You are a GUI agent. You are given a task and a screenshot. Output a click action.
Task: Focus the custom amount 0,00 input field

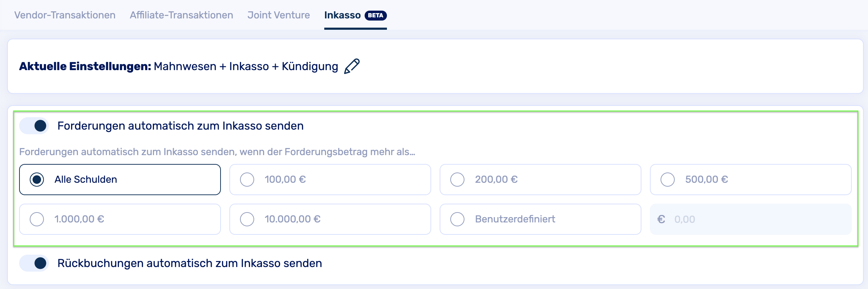pyautogui.click(x=758, y=219)
